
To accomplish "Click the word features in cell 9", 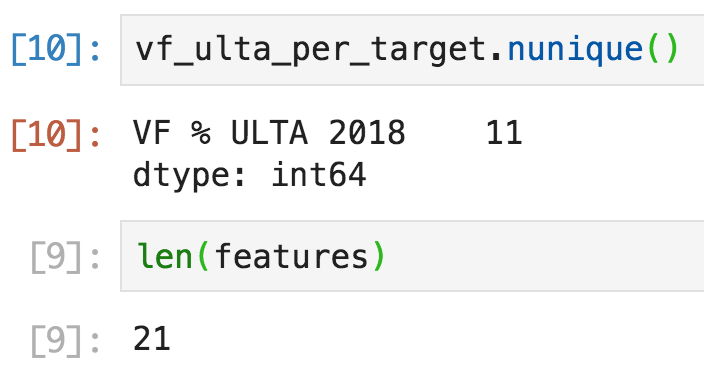I will (292, 256).
